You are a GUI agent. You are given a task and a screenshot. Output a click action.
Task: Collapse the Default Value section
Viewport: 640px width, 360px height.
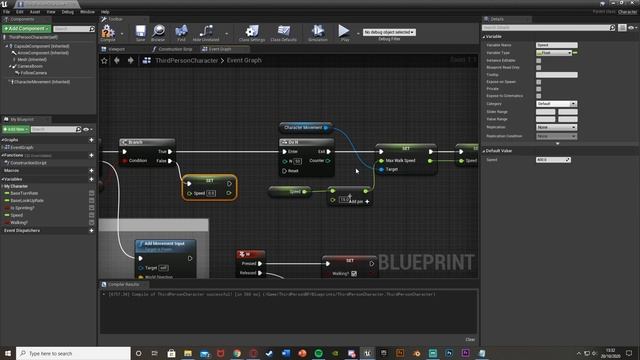pyautogui.click(x=484, y=151)
